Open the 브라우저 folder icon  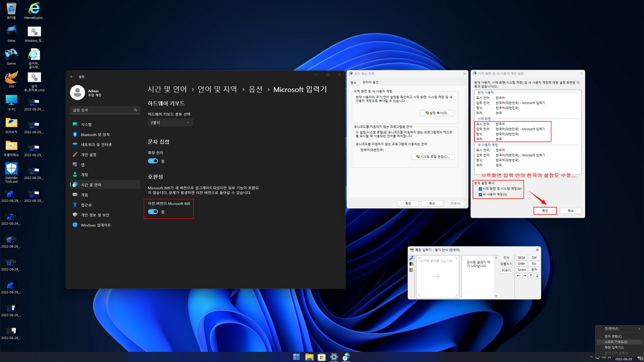pos(11,125)
